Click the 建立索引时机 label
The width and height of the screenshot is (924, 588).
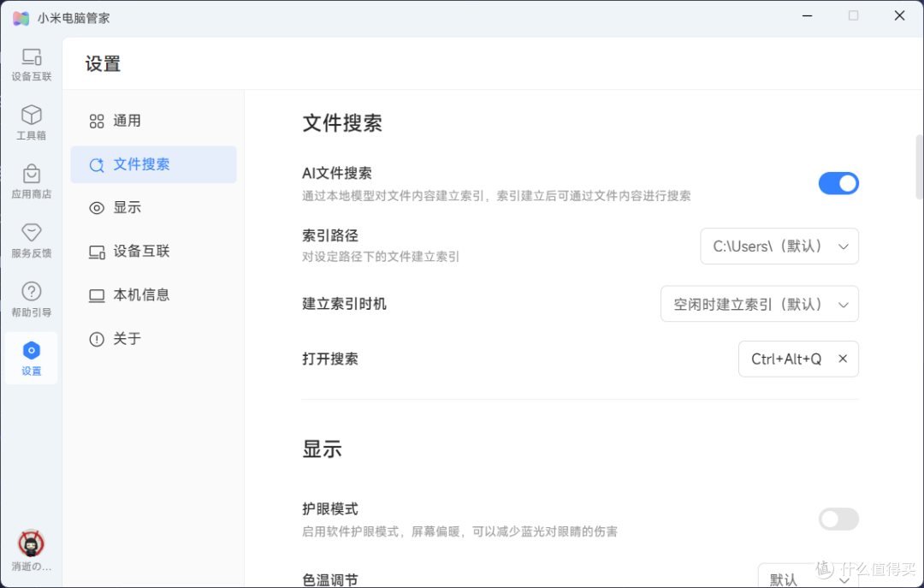pos(344,304)
